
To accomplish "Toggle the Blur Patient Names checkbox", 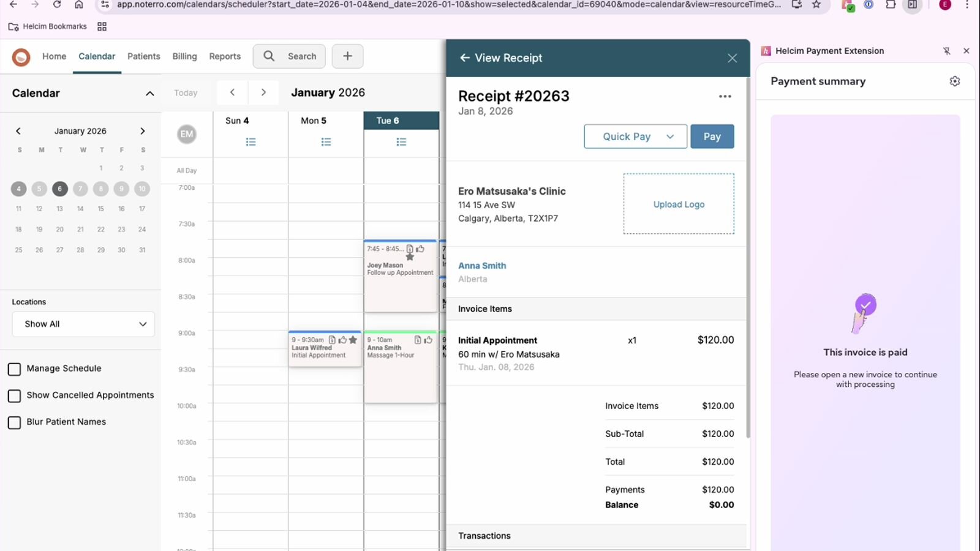I will tap(15, 422).
